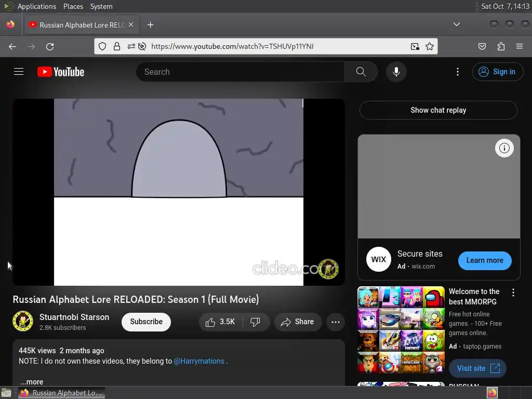Viewport: 532px width, 399px height.
Task: Open site permissions icon in address bar
Action: tap(131, 46)
